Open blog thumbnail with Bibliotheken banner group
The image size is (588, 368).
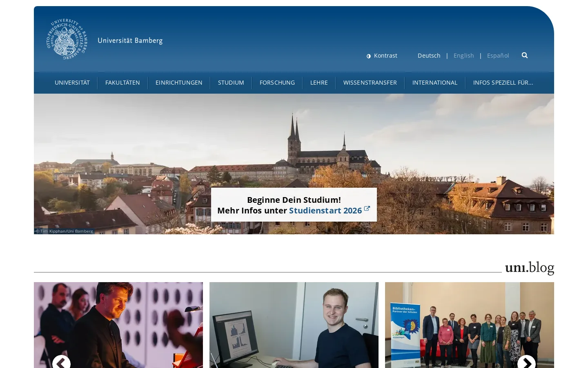point(470,325)
